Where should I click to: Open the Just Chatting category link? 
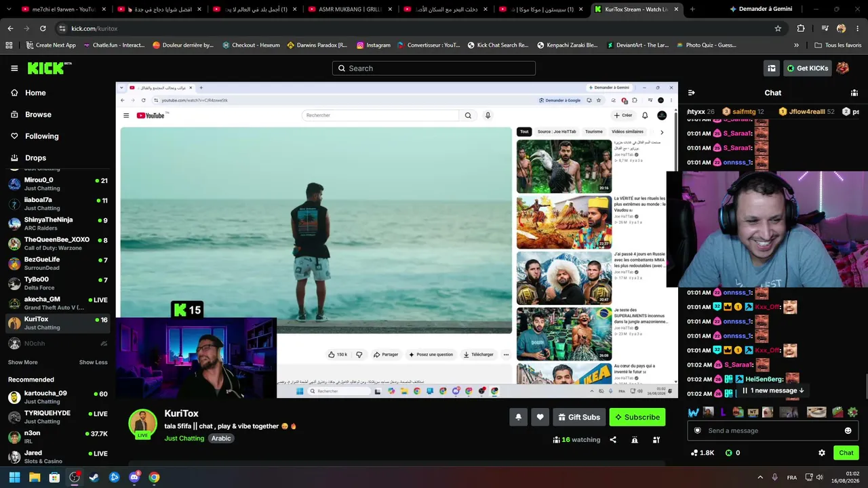(184, 439)
